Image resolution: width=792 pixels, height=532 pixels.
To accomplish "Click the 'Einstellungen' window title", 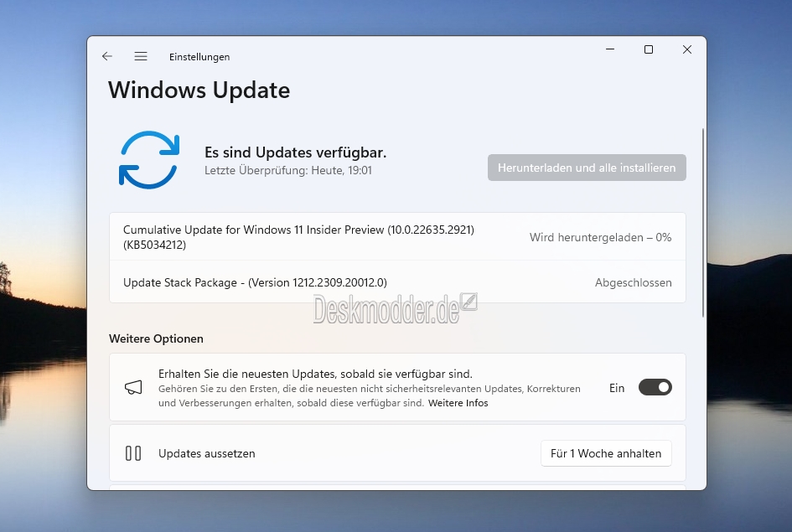I will pos(199,57).
